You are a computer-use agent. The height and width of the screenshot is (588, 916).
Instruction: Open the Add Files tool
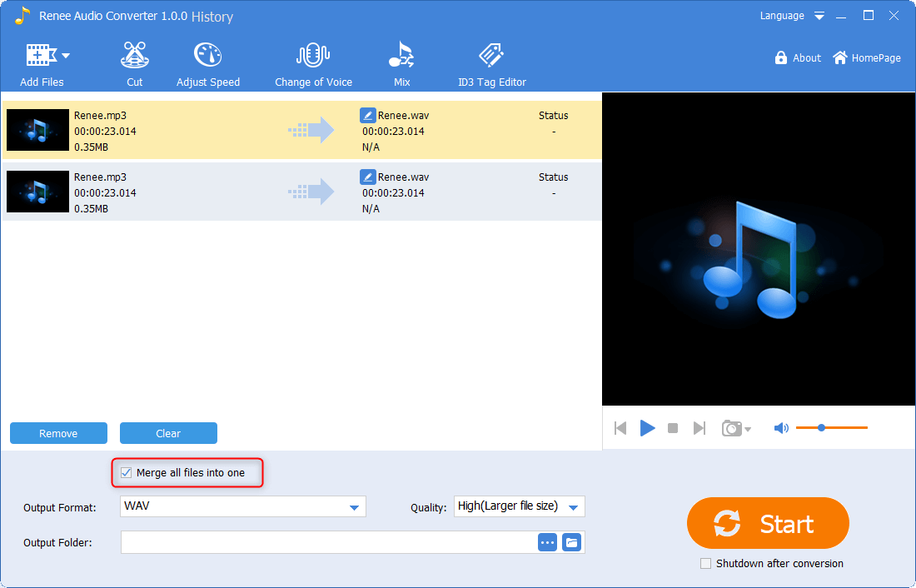point(41,66)
